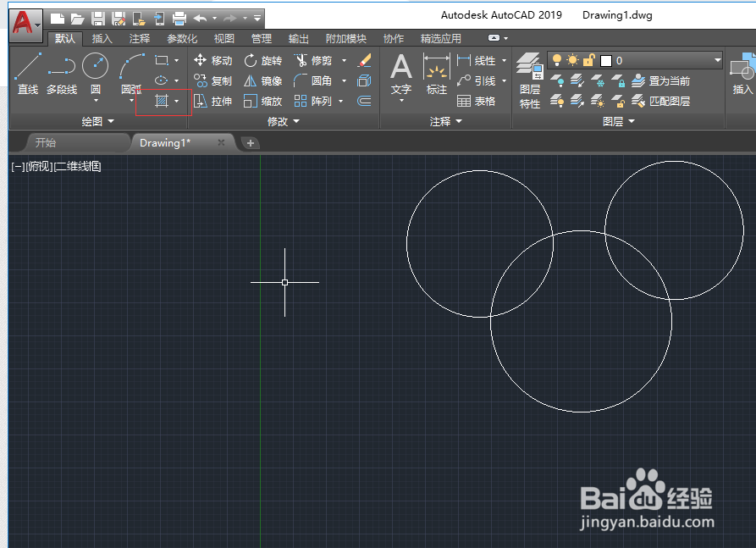Viewport: 756px width, 548px height.
Task: Choose the Rotate (旋转) command
Action: tap(262, 60)
